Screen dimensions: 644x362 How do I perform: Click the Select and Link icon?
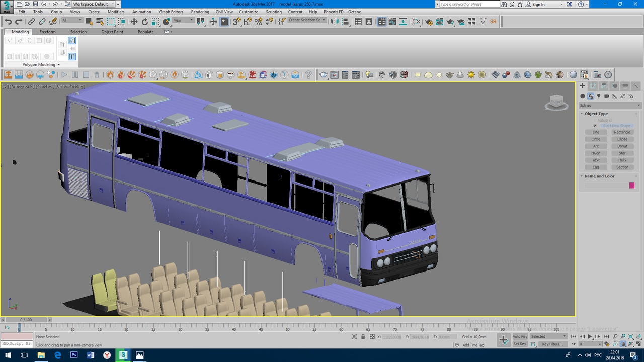point(31,22)
